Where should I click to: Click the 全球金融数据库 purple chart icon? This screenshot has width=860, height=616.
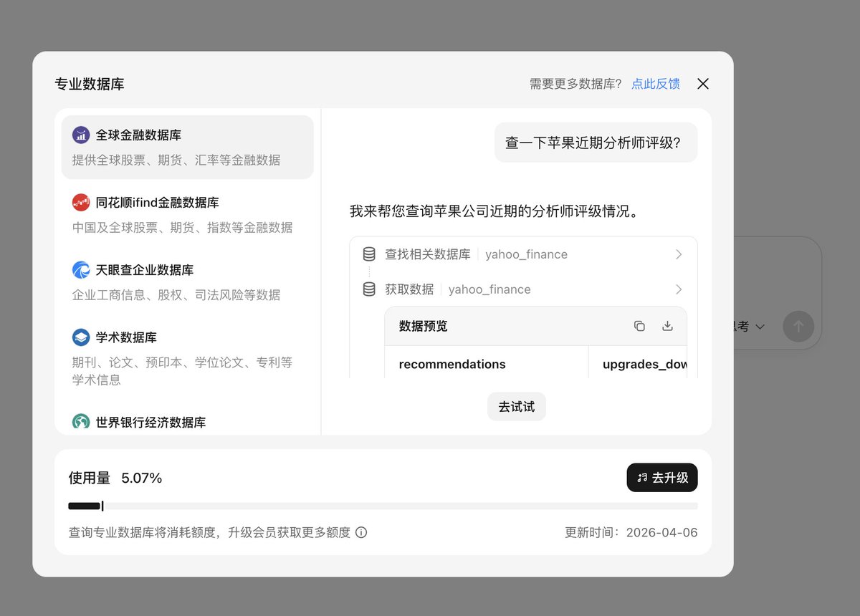[x=81, y=135]
